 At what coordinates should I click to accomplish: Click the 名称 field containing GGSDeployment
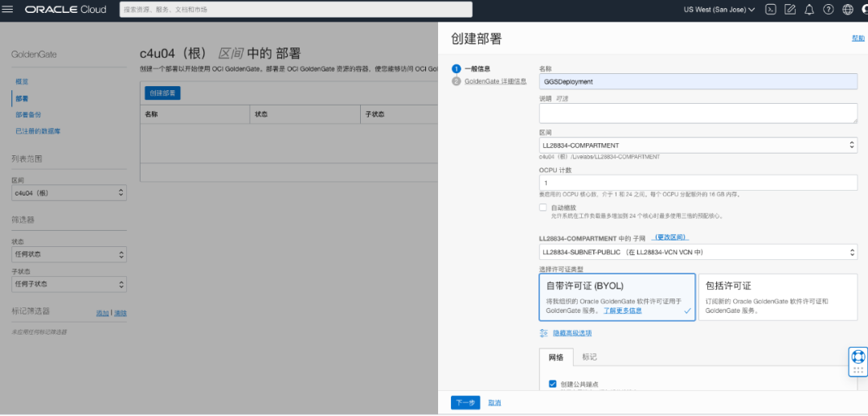698,81
